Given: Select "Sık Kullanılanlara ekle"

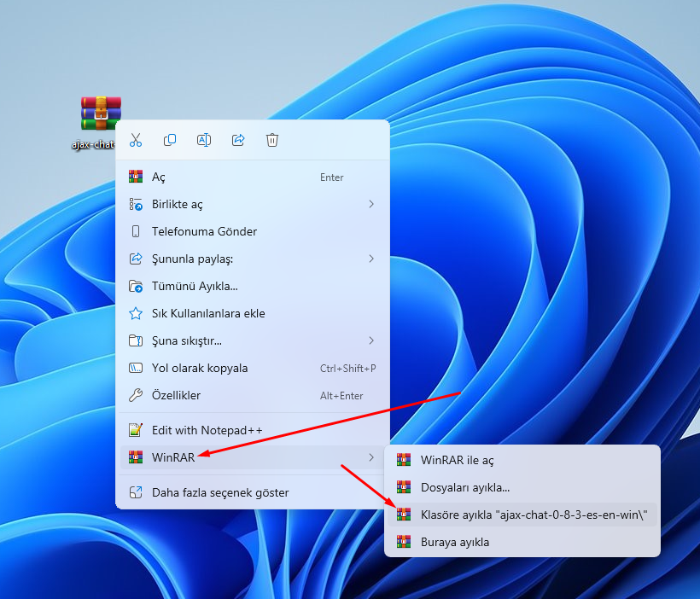Looking at the screenshot, I should pyautogui.click(x=252, y=313).
